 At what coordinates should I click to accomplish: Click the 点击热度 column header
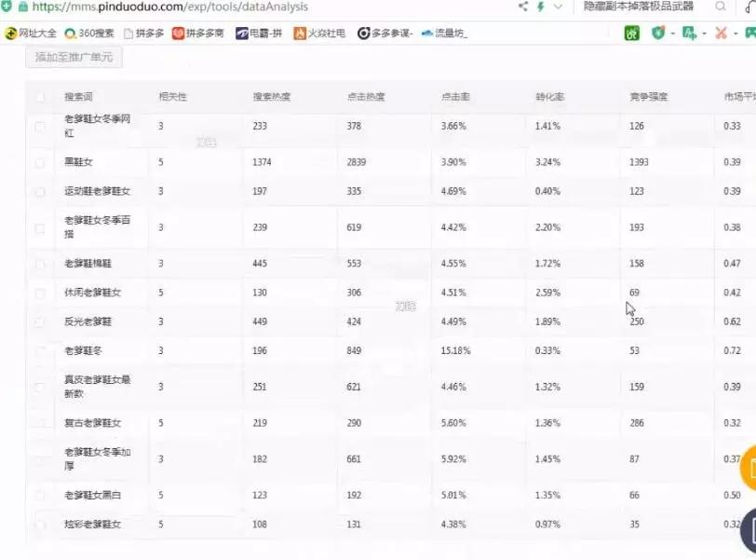click(x=366, y=97)
